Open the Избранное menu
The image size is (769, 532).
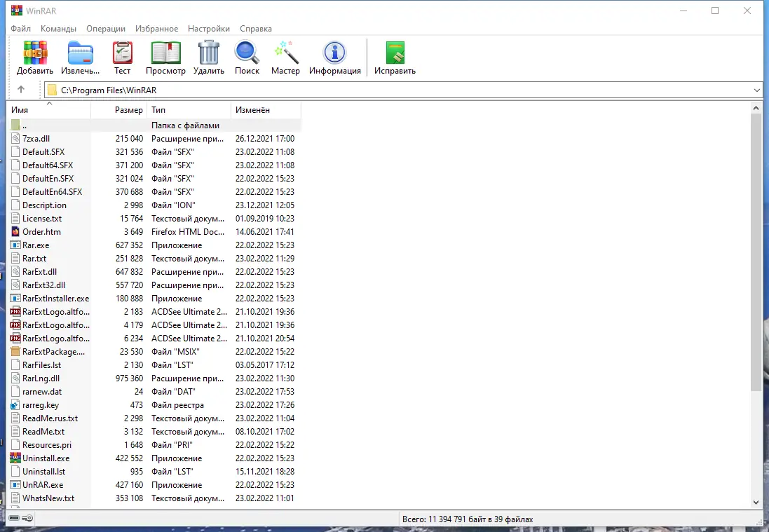pos(157,29)
